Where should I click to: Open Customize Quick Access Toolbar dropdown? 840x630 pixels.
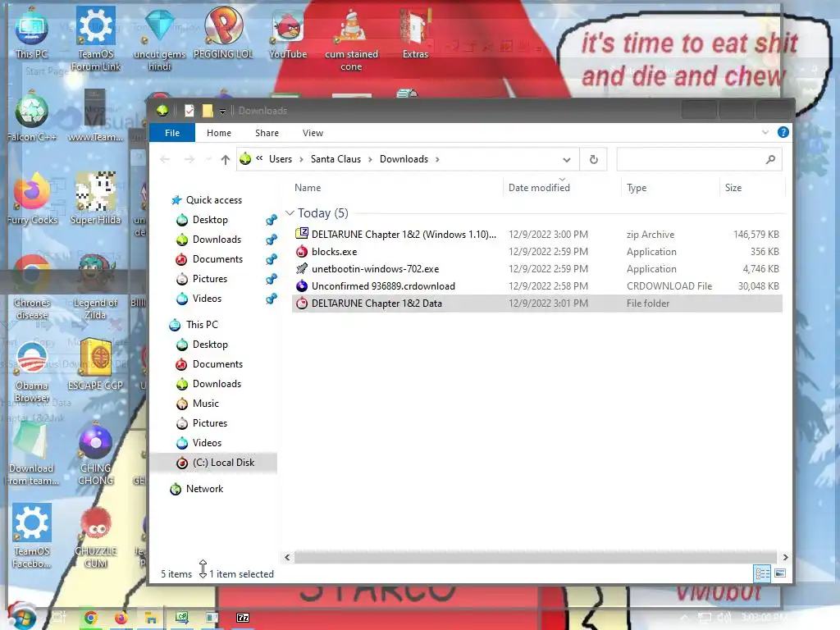tap(222, 112)
